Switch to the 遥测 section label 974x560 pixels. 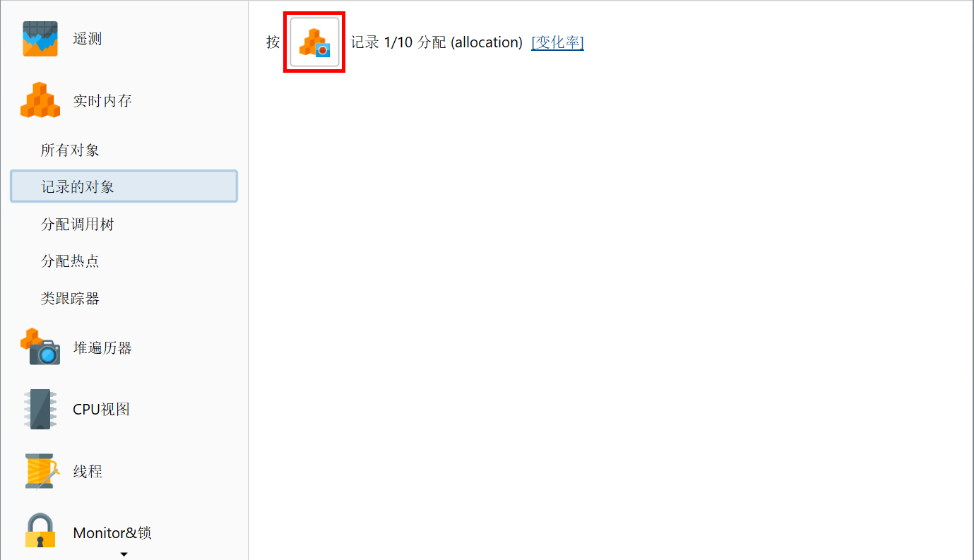(88, 39)
